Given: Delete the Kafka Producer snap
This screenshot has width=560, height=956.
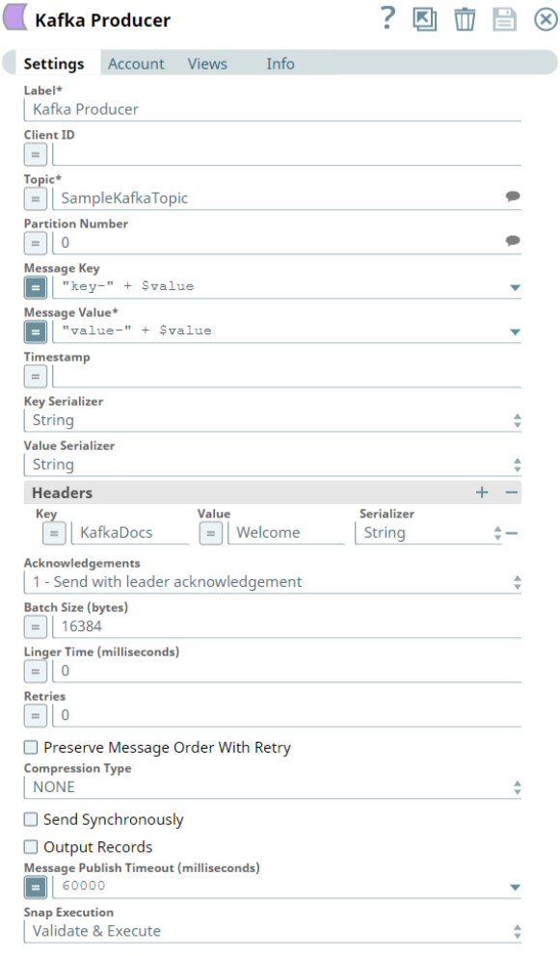Looking at the screenshot, I should [x=465, y=19].
